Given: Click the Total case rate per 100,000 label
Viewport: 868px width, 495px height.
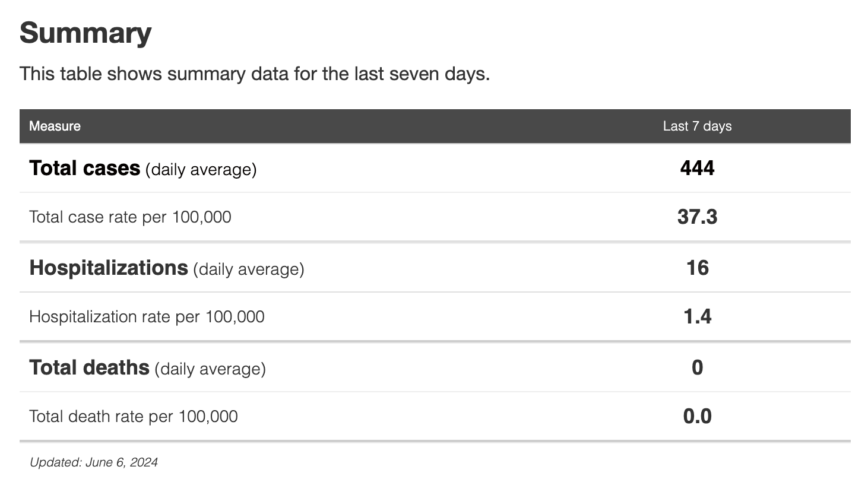Looking at the screenshot, I should click(x=130, y=217).
